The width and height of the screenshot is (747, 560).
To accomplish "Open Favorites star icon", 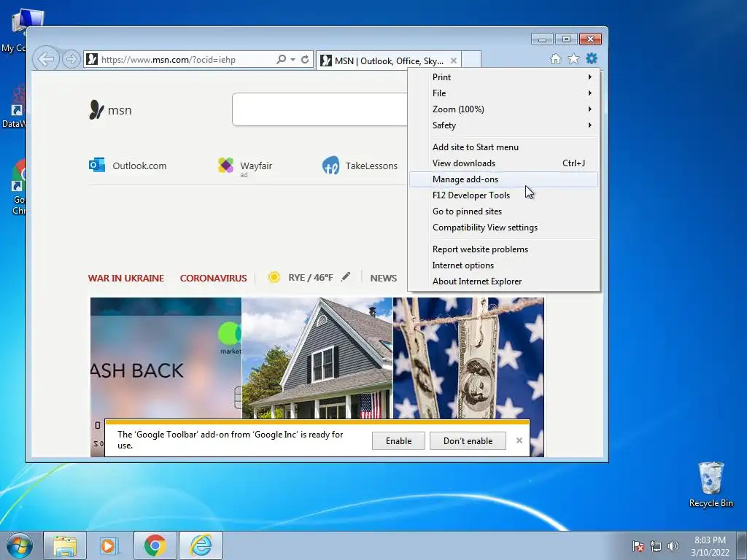I will (573, 58).
